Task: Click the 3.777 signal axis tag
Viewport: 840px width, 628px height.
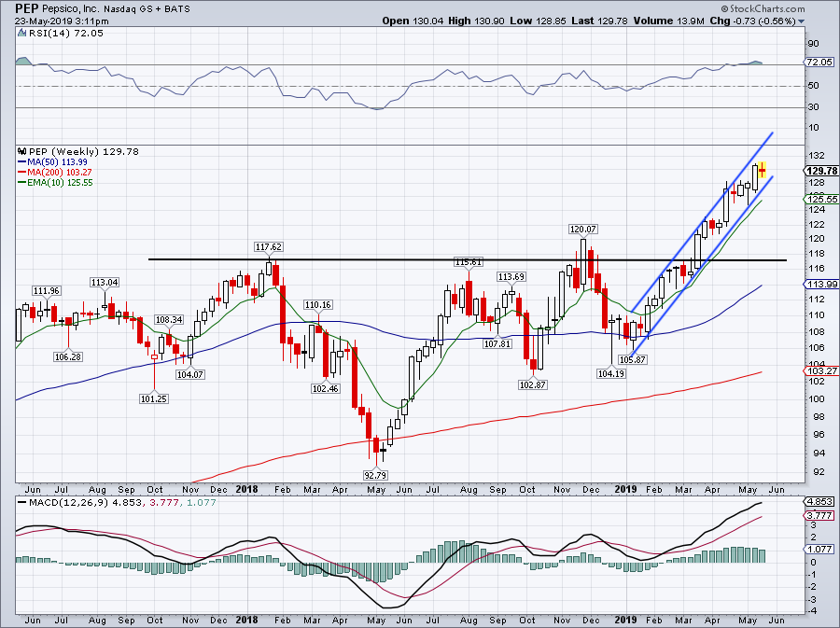Action: pos(819,516)
